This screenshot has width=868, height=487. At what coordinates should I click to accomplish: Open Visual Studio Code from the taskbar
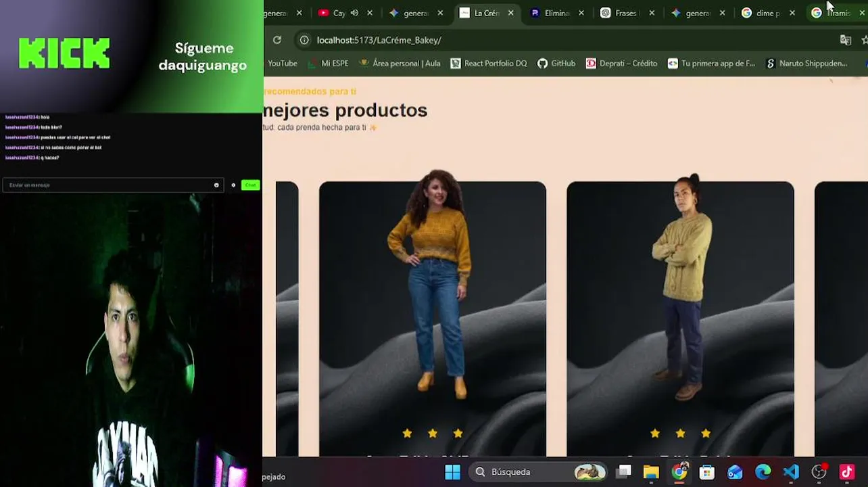click(x=791, y=472)
